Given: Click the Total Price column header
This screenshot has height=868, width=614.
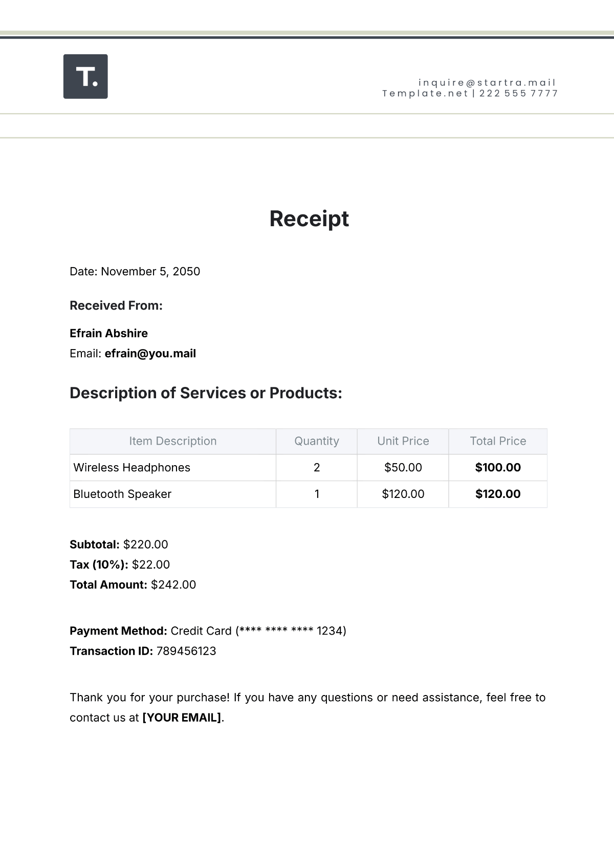Looking at the screenshot, I should pos(498,441).
